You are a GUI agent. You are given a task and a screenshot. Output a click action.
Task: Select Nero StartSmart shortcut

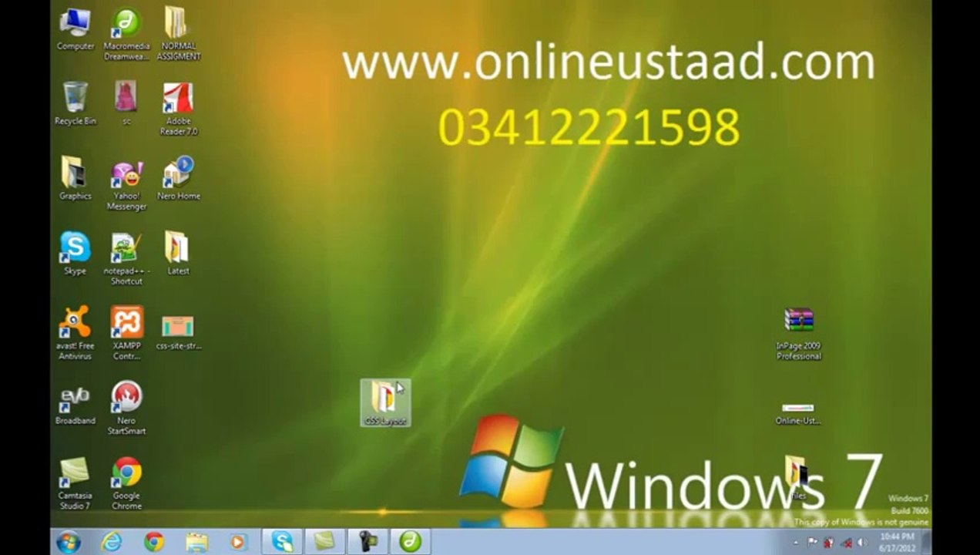coord(126,408)
